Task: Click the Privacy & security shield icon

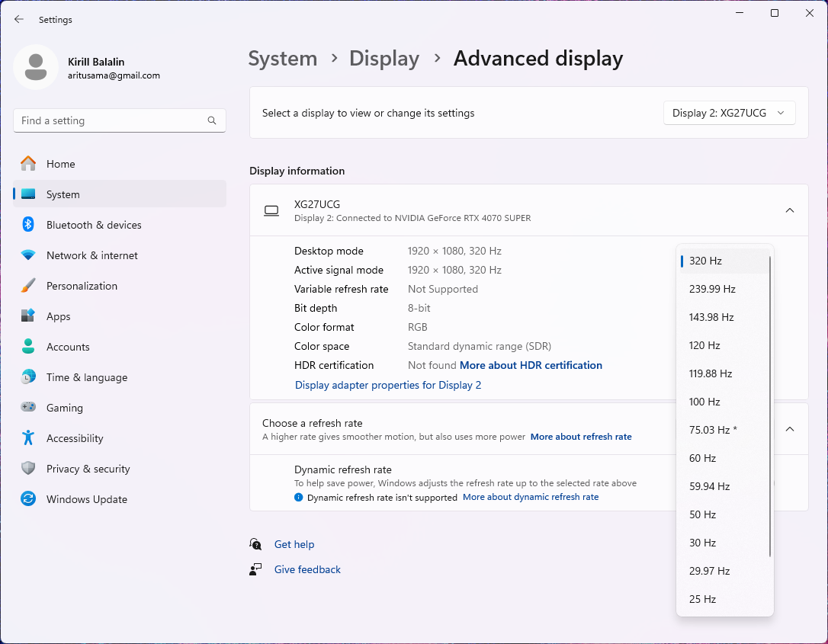Action: tap(28, 469)
